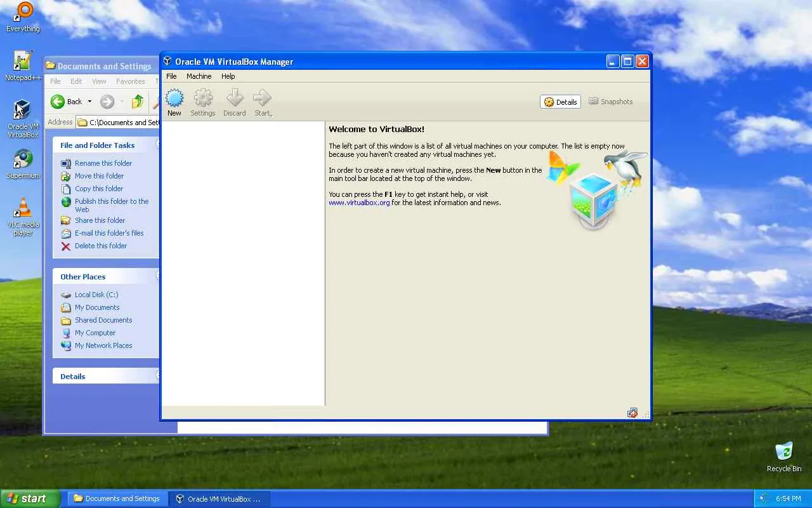Click the Windows Start button

pos(30,498)
